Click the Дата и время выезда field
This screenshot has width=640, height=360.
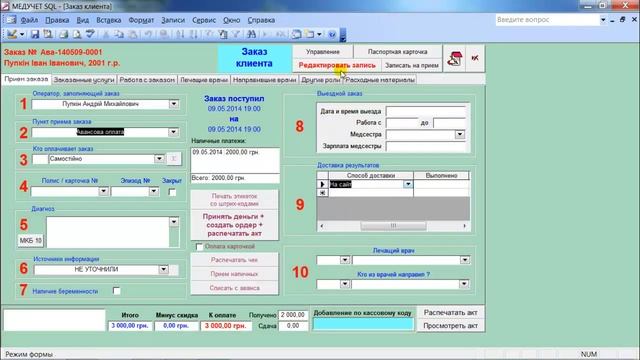(x=426, y=111)
